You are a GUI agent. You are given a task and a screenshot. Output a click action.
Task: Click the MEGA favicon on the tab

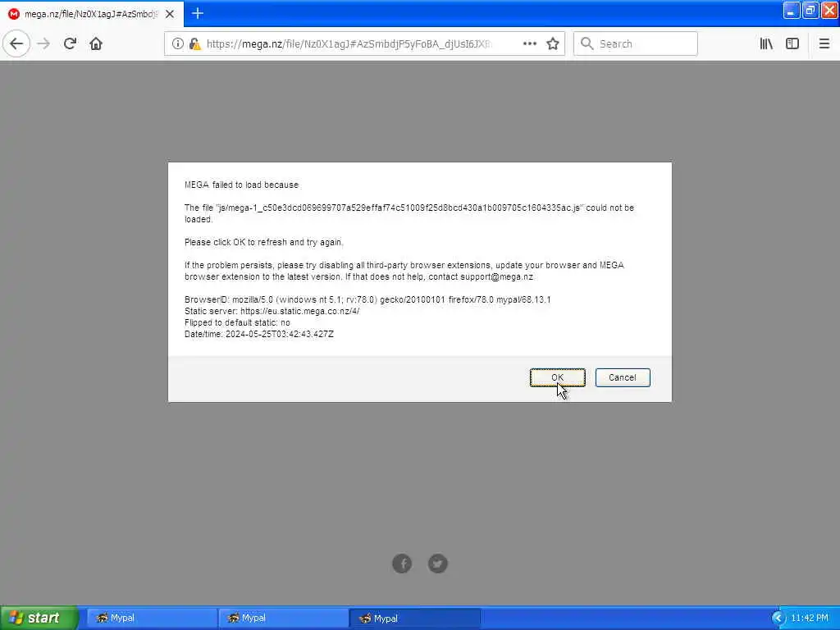(14, 14)
